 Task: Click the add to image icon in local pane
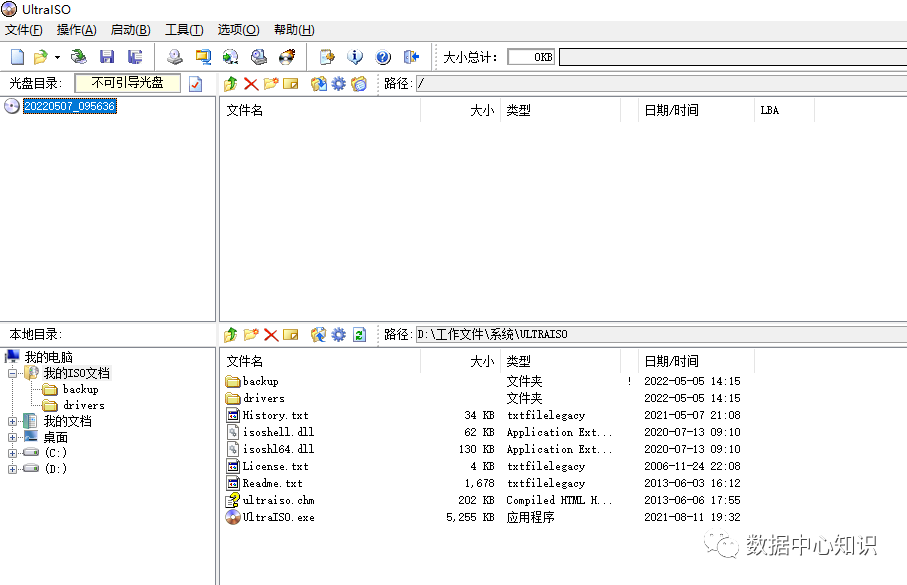click(318, 334)
